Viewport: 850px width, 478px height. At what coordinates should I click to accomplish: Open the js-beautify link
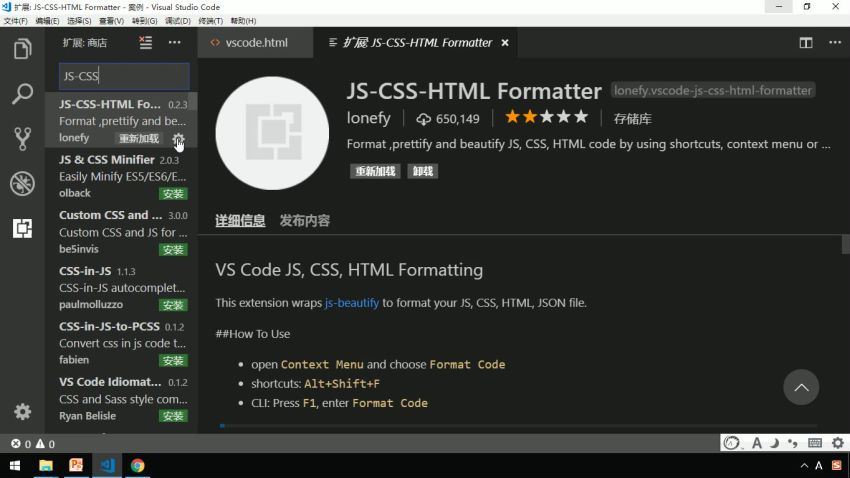(352, 302)
